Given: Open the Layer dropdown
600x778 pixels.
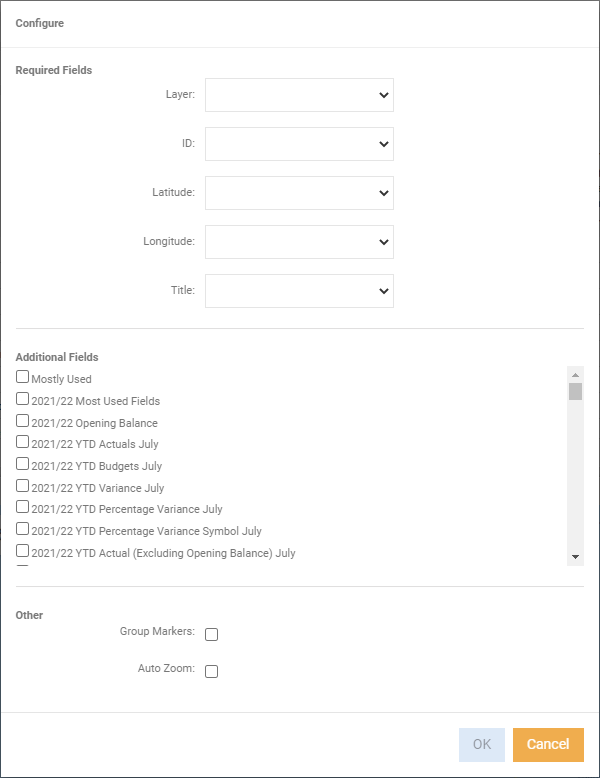Looking at the screenshot, I should click(299, 95).
